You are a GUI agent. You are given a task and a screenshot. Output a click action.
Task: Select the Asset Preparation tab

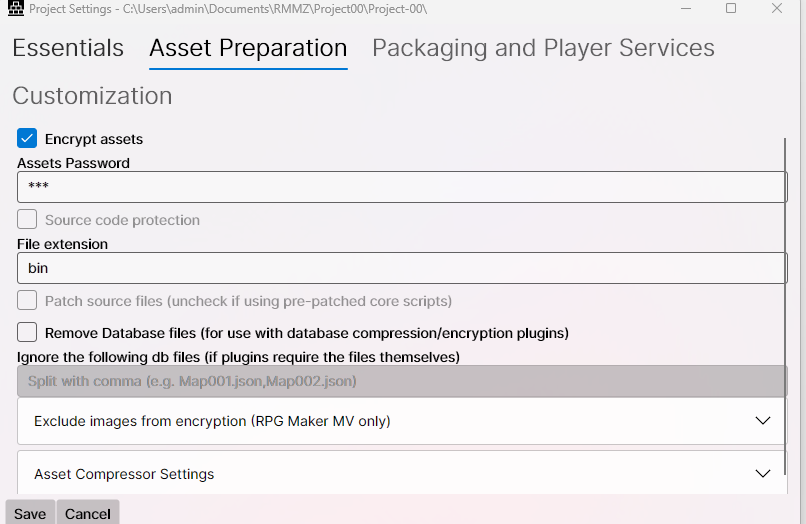(x=248, y=48)
